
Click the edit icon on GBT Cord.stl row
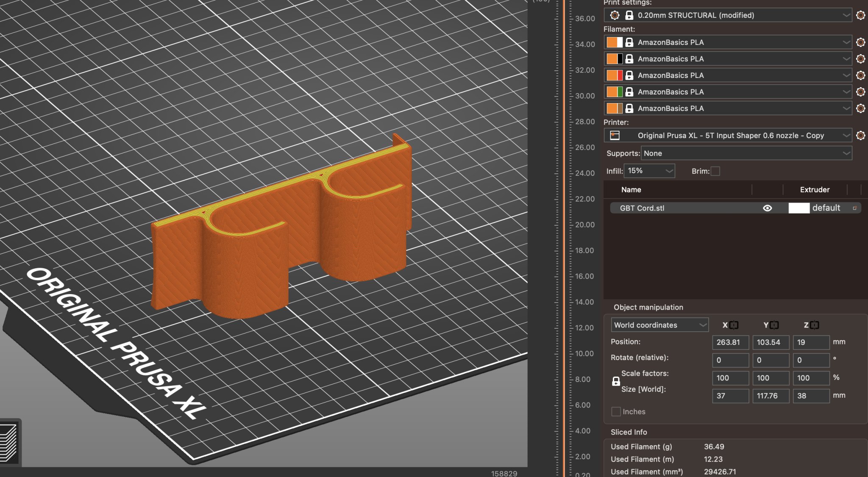click(x=854, y=208)
